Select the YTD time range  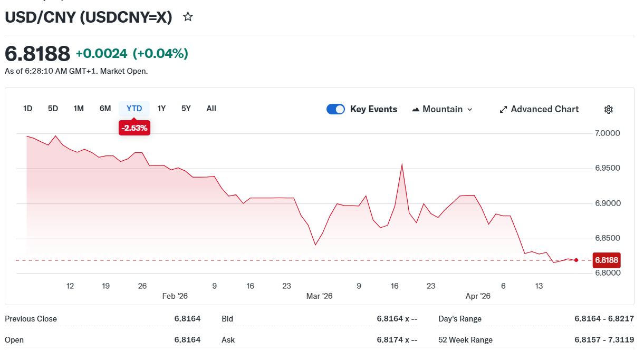pyautogui.click(x=134, y=109)
